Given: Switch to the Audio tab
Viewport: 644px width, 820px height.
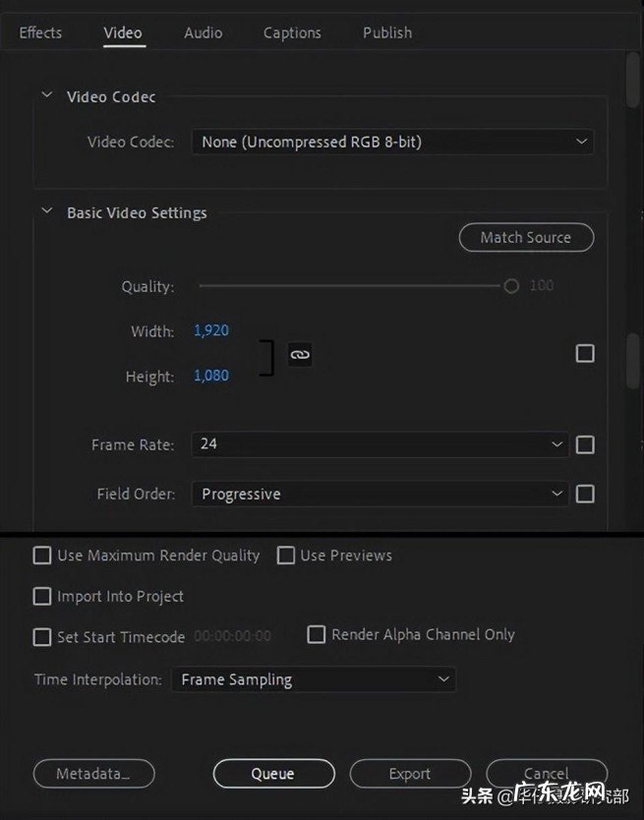Looking at the screenshot, I should (203, 32).
